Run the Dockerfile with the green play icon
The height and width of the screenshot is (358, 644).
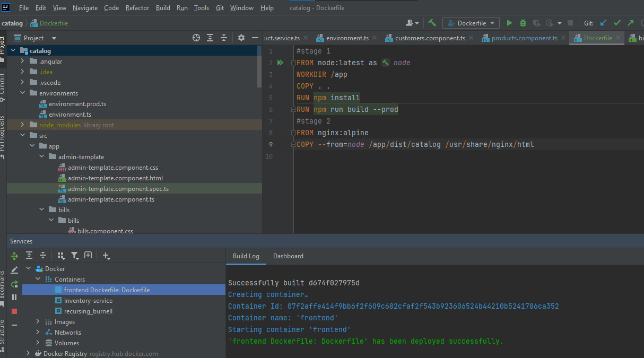(509, 23)
